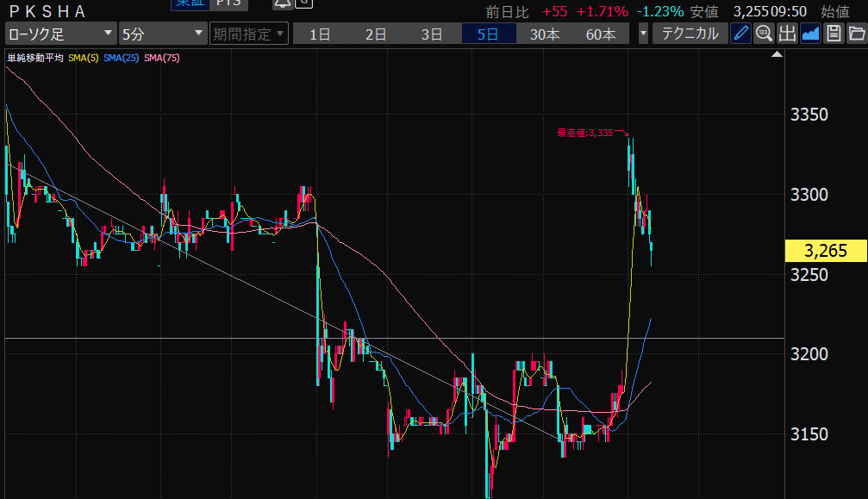
Task: Click the 60本 range button
Action: 601,34
